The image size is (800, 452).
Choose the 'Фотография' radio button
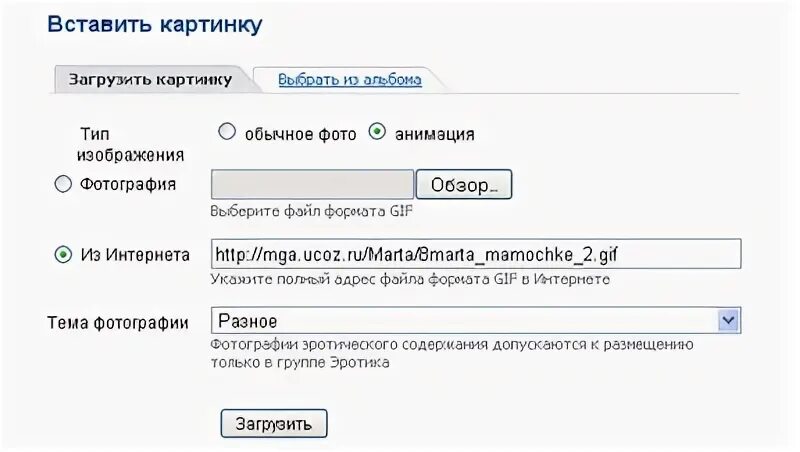(63, 184)
